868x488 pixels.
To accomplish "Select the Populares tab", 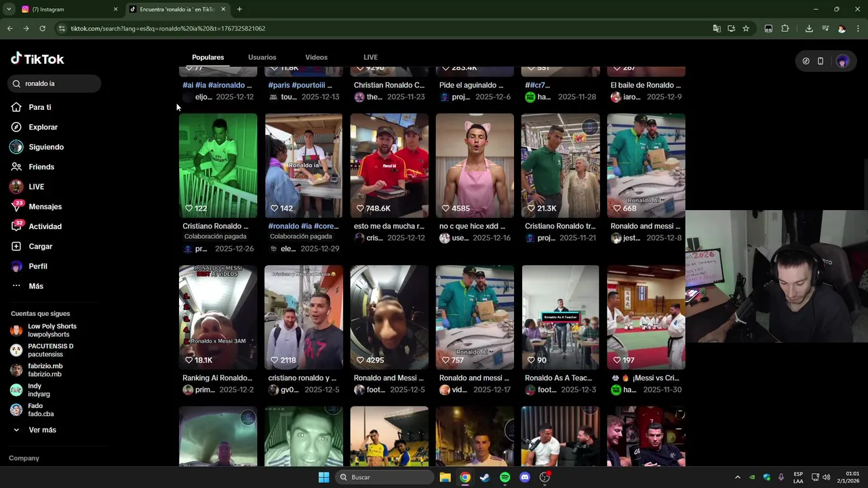I will pyautogui.click(x=208, y=57).
